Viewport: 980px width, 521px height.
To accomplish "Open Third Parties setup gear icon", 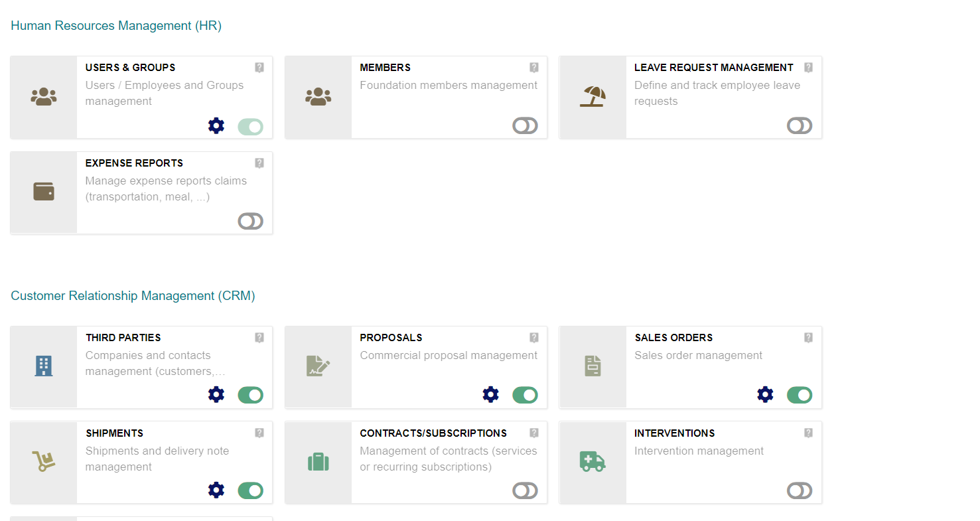I will tap(216, 395).
